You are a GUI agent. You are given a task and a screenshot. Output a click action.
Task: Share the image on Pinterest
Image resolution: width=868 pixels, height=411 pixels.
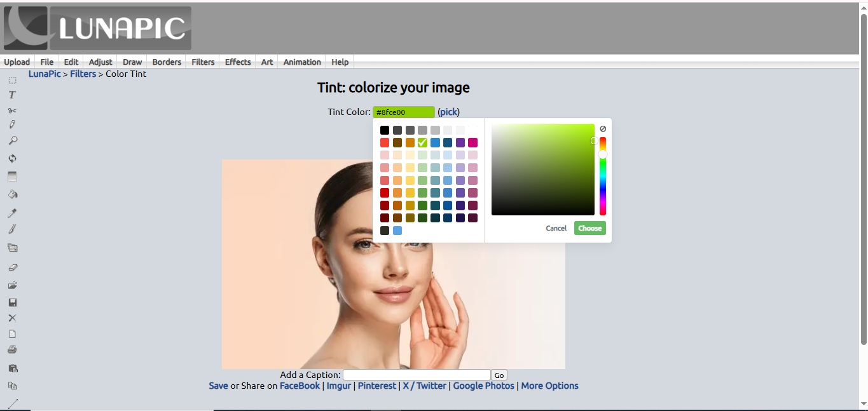click(376, 386)
